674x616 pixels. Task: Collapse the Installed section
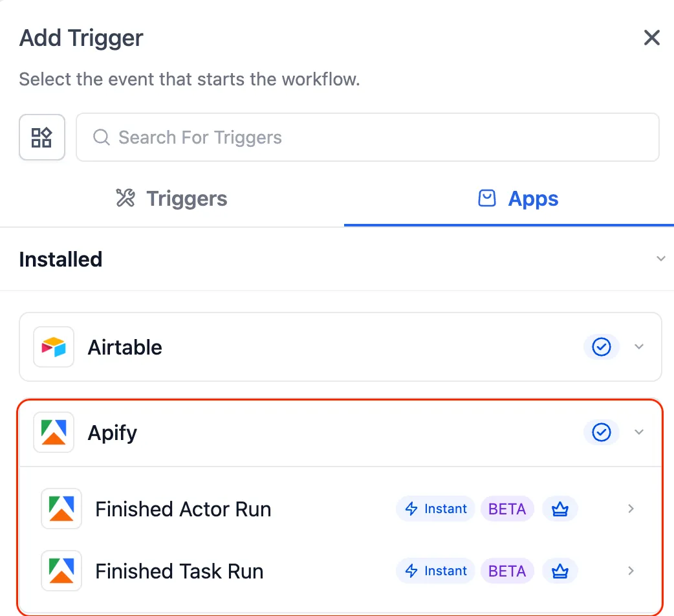(660, 259)
